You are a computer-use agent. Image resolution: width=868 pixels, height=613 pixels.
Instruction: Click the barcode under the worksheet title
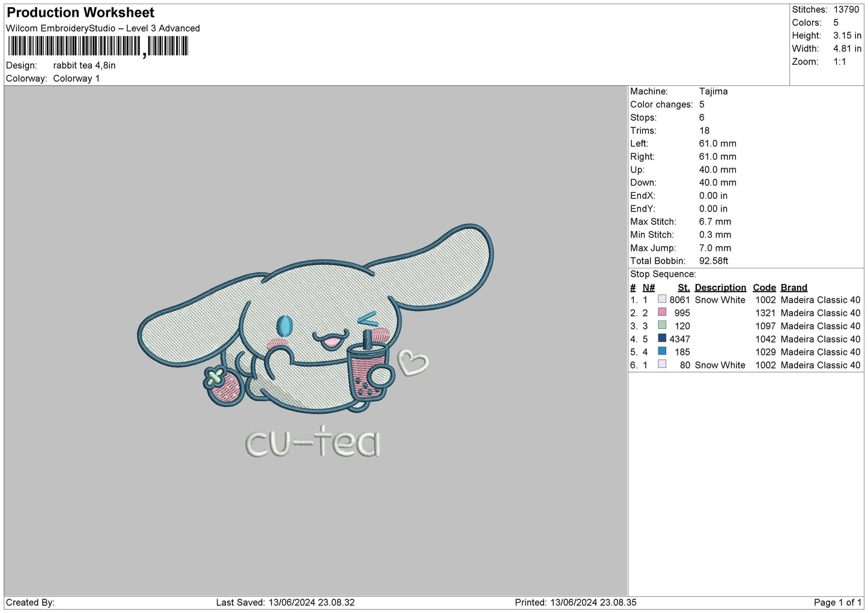(98, 46)
